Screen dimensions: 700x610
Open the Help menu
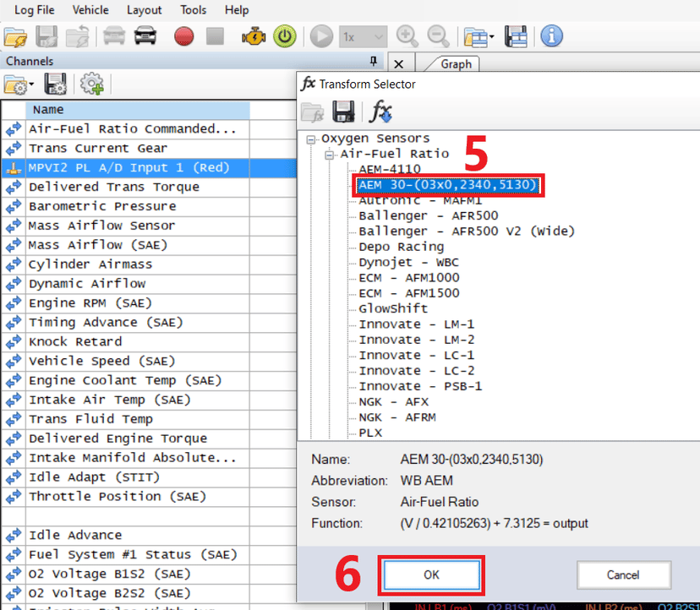[237, 10]
